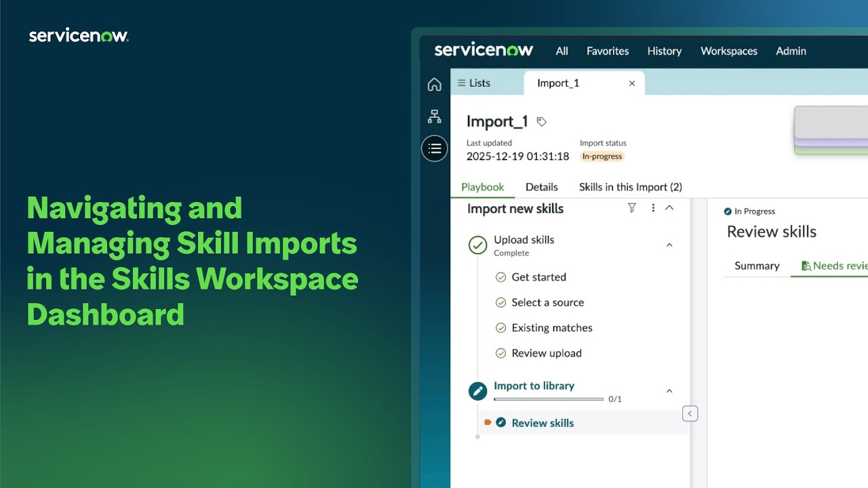Click the Complete status under Upload skills

[x=511, y=253]
